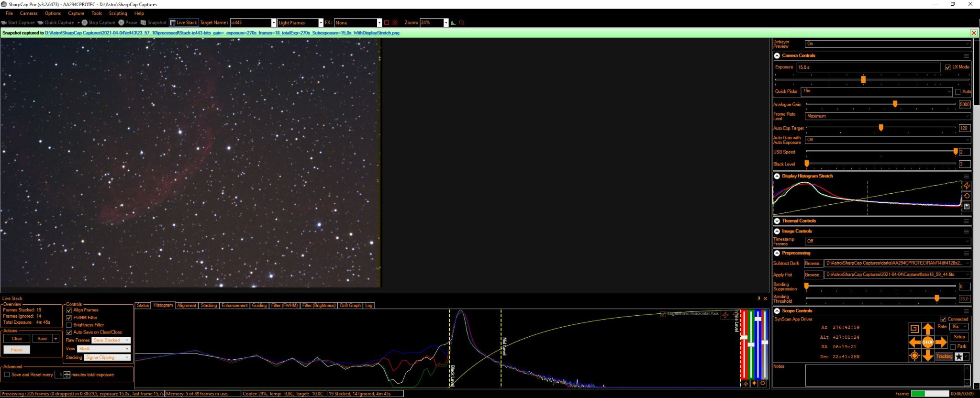
Task: Slew telescope up with the up arrow
Action: pos(928,329)
